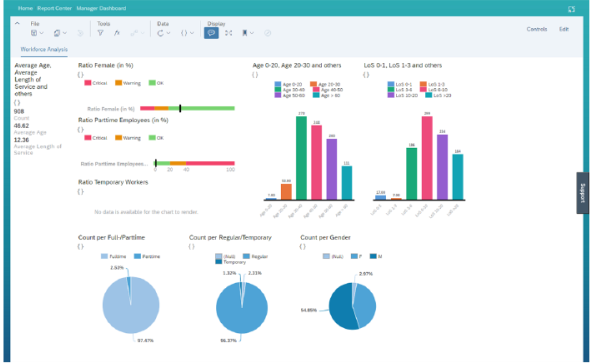Screen dimensions: 590x363
Task: Collapse the toolbar with the up chevron
Action: tap(17, 23)
